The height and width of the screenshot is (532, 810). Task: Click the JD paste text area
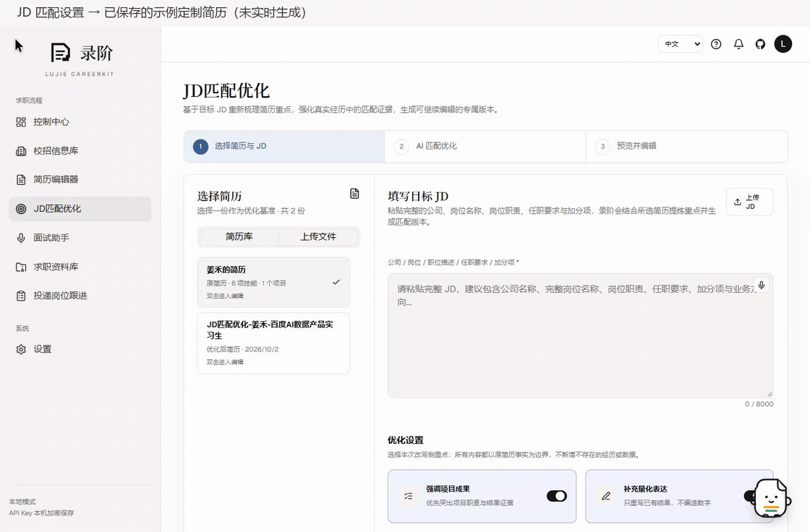pos(580,335)
